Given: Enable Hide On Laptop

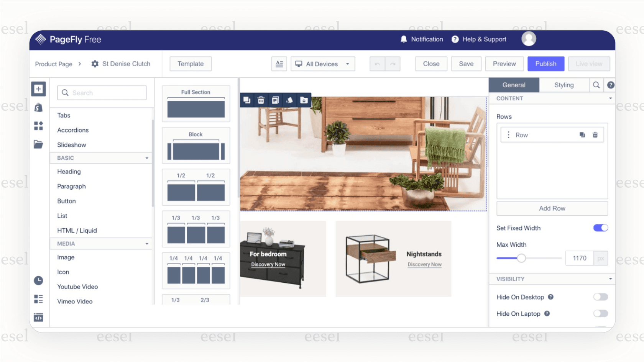Looking at the screenshot, I should coord(600,313).
